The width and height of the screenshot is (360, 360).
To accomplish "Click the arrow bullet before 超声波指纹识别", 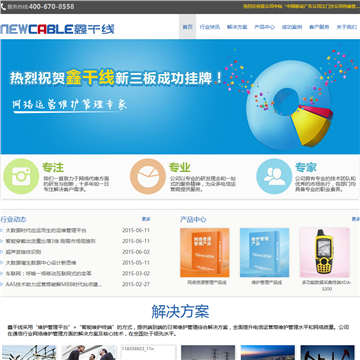I will [x=2, y=252].
